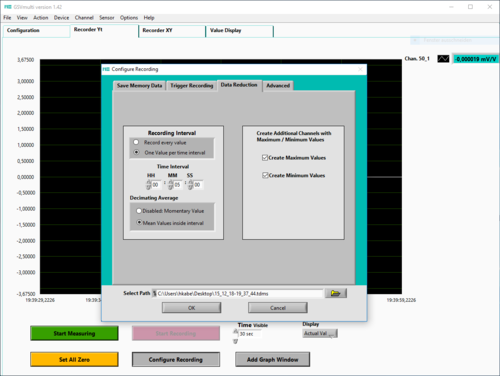Click the SS time interval stepper arrows
The width and height of the screenshot is (500, 376).
tap(190, 185)
